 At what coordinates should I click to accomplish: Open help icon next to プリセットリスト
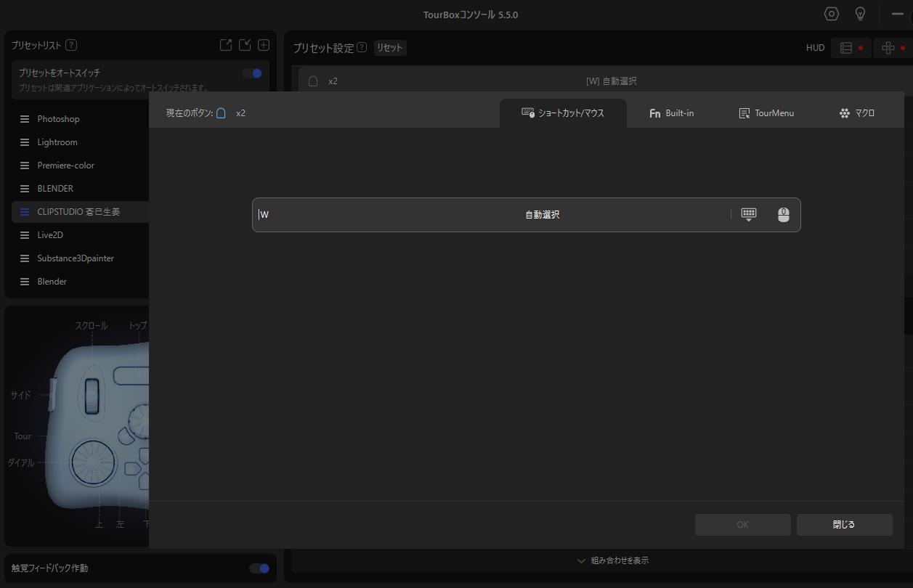[x=71, y=45]
